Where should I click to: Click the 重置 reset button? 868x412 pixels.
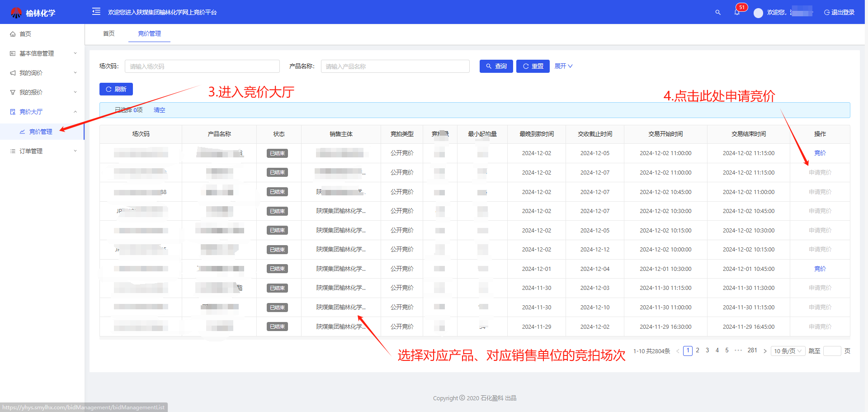[533, 66]
